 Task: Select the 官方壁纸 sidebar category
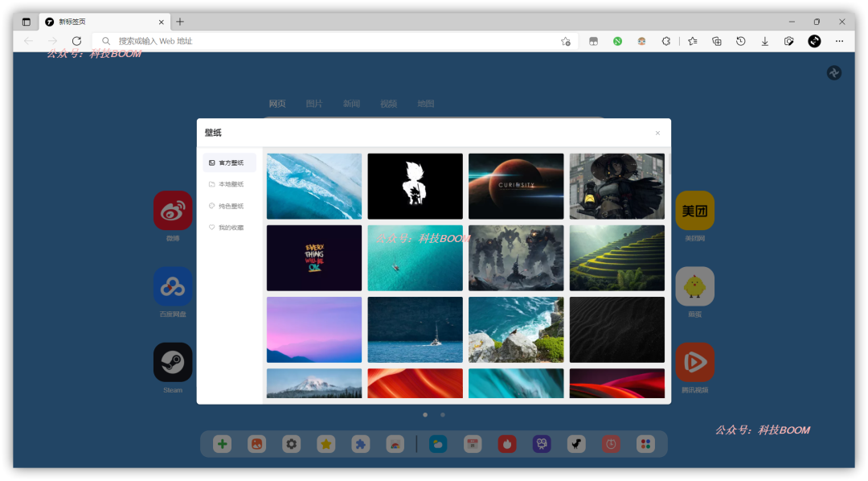coord(229,163)
